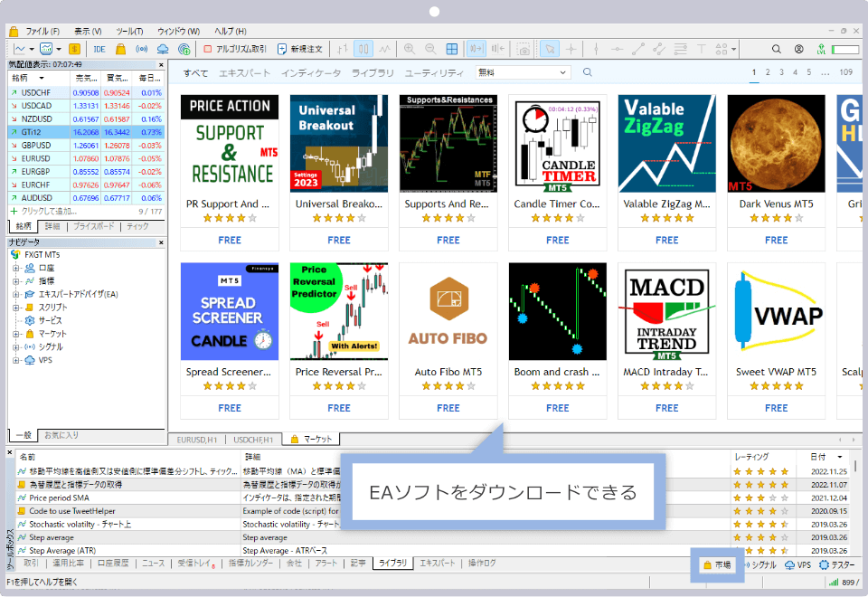Close the Toolbox panel with its X

pyautogui.click(x=9, y=452)
